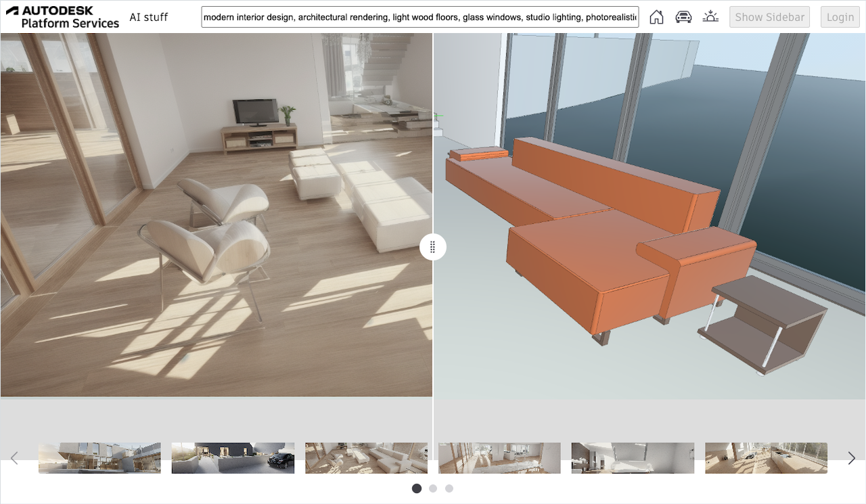The width and height of the screenshot is (866, 504).
Task: Select the second carousel page dot
Action: [x=433, y=488]
